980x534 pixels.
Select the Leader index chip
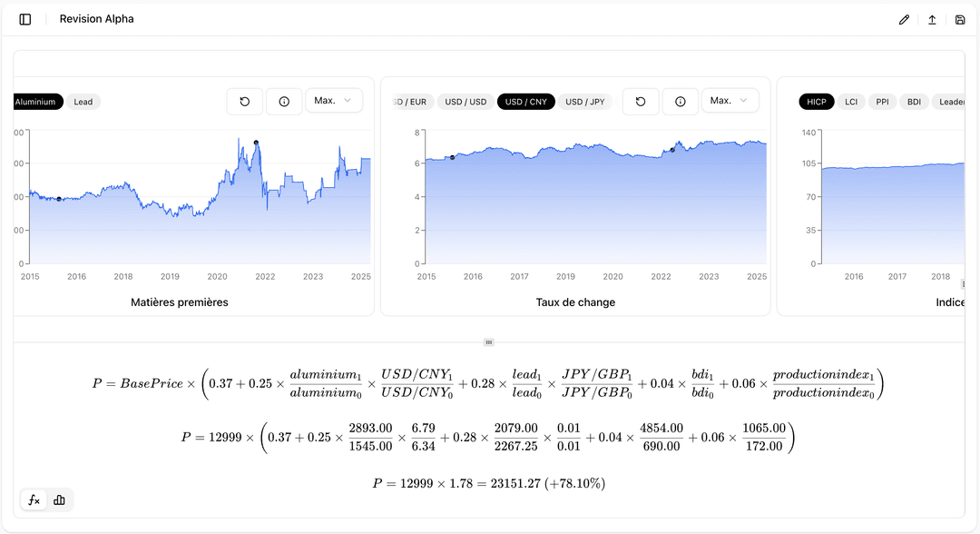tap(949, 102)
